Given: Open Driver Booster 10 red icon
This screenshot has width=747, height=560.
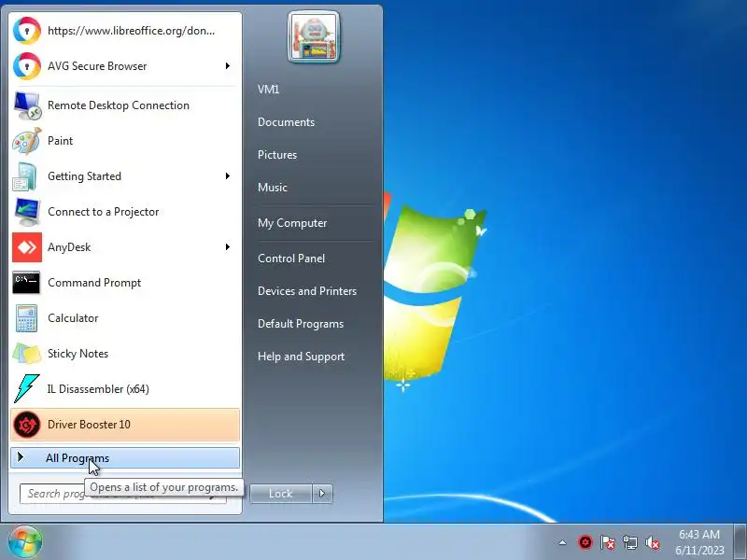Looking at the screenshot, I should click(27, 425).
